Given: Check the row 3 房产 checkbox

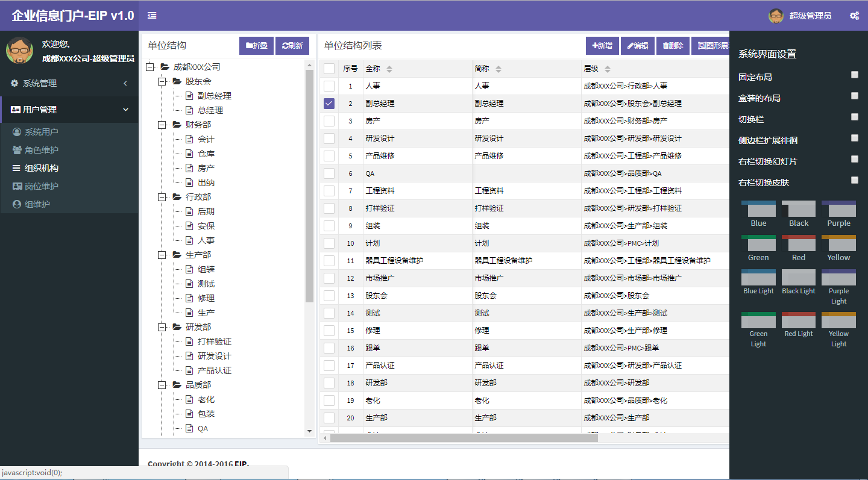Looking at the screenshot, I should [329, 121].
